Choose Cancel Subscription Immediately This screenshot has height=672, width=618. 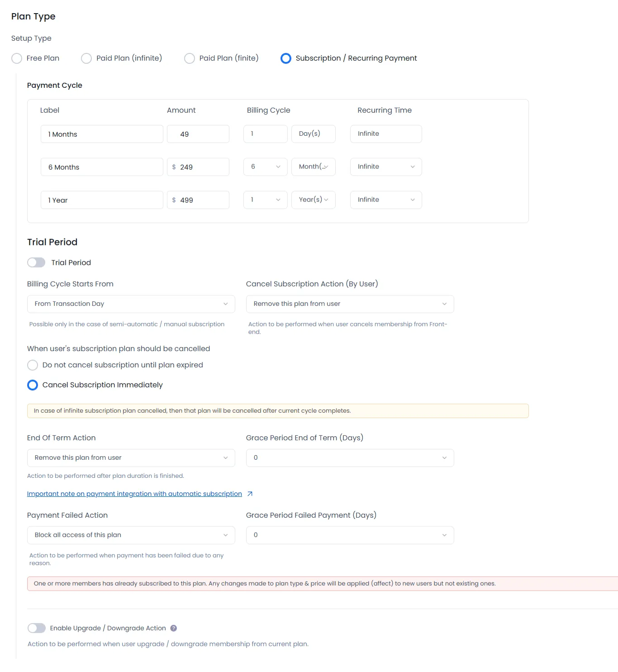coord(32,385)
